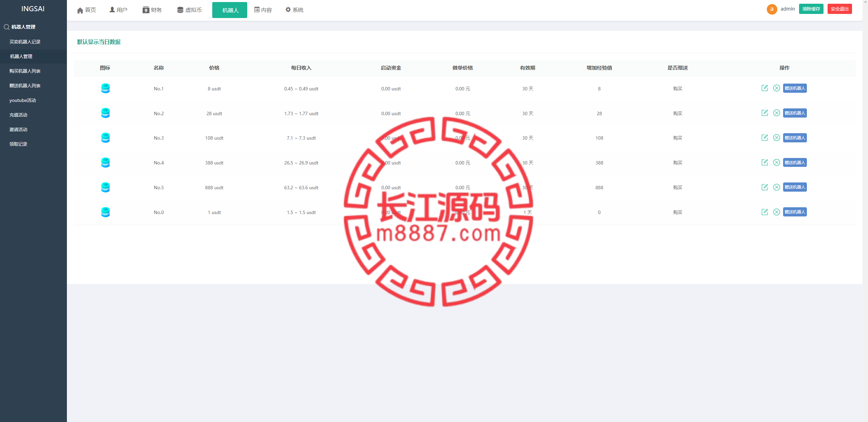Click the 增加经验值 column header
Screen dimensions: 868x422
[599, 68]
